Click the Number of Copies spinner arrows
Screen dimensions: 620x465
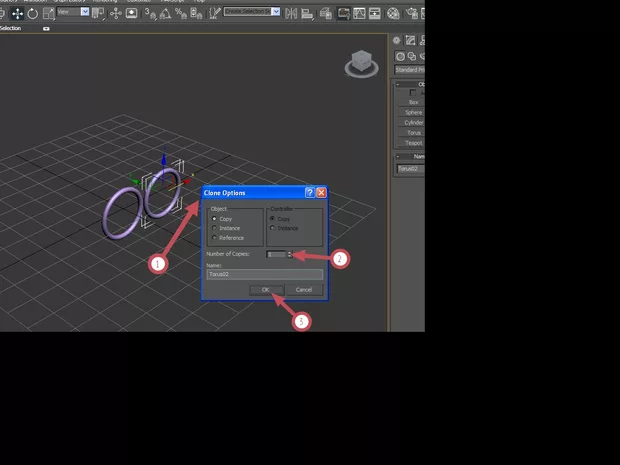click(290, 254)
